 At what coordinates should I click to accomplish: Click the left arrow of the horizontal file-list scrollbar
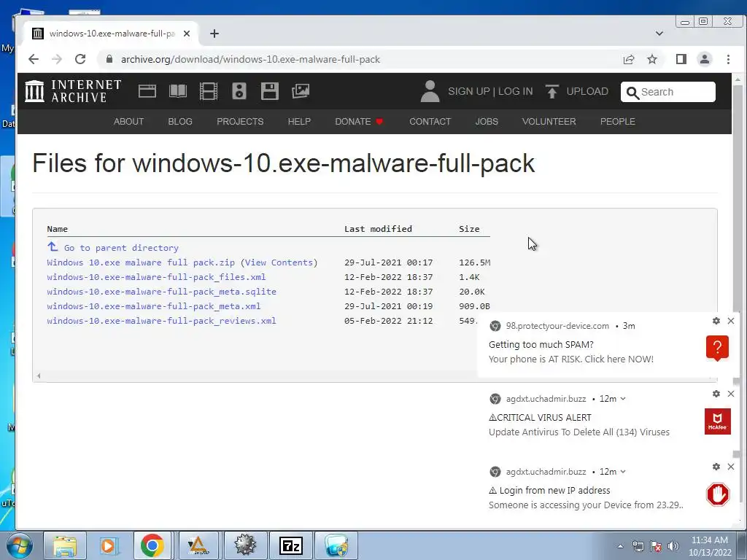coord(39,376)
